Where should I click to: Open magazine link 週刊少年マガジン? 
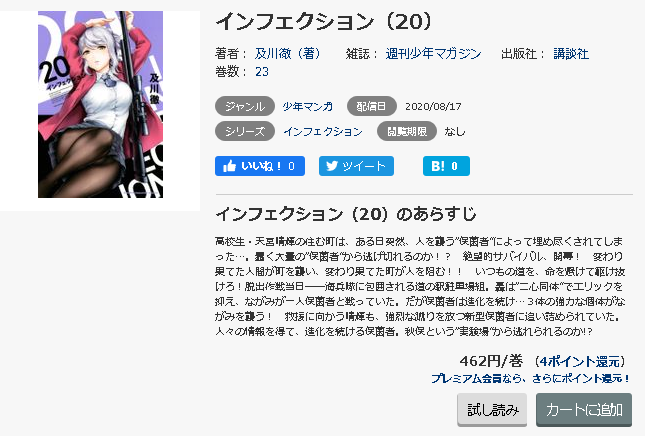coord(433,53)
